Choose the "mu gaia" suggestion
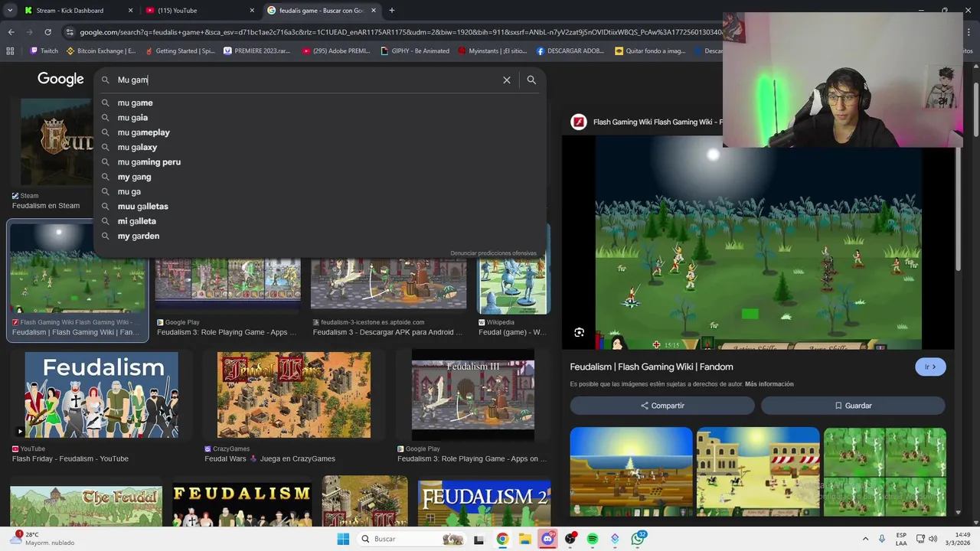 click(320, 117)
